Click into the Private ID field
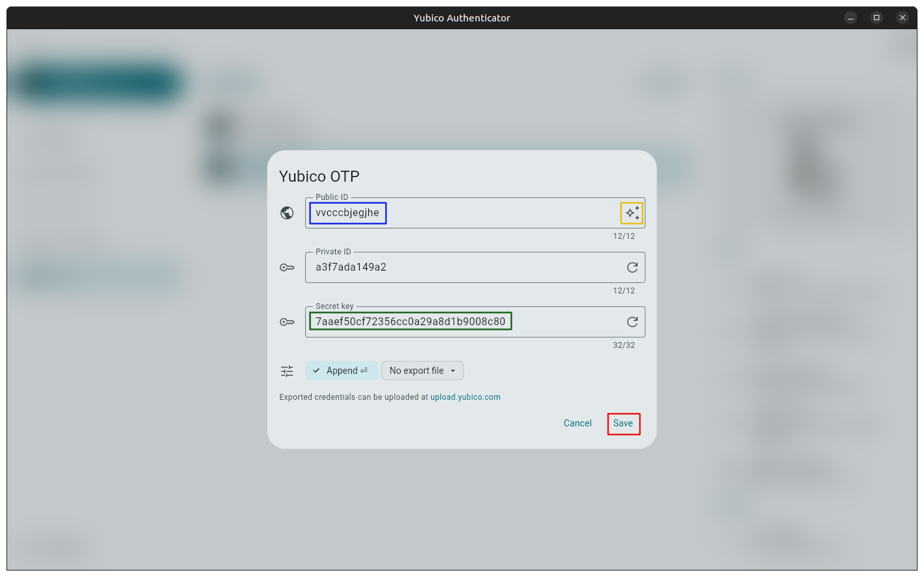 point(455,267)
